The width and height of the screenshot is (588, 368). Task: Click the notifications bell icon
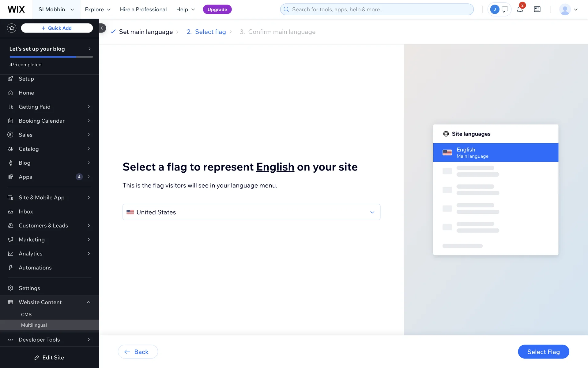coord(520,10)
